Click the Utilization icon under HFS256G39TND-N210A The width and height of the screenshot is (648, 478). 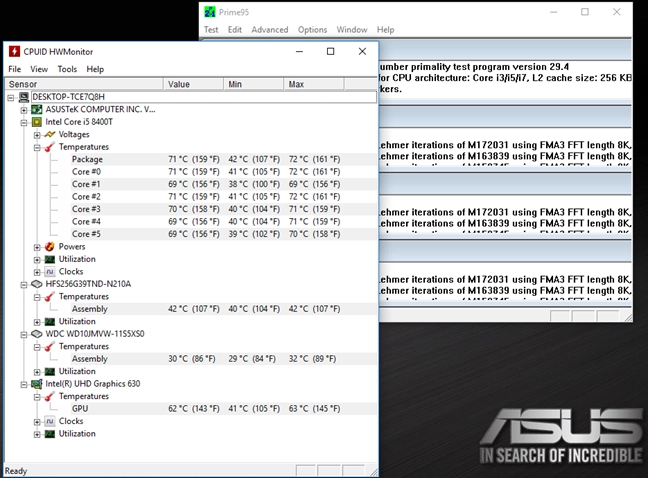tap(50, 321)
